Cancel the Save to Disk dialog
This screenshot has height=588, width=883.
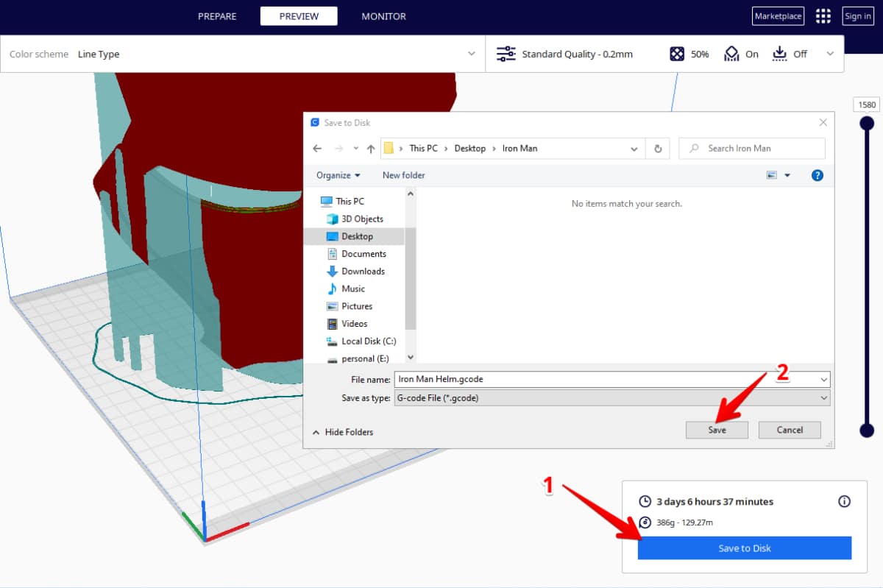[x=790, y=430]
